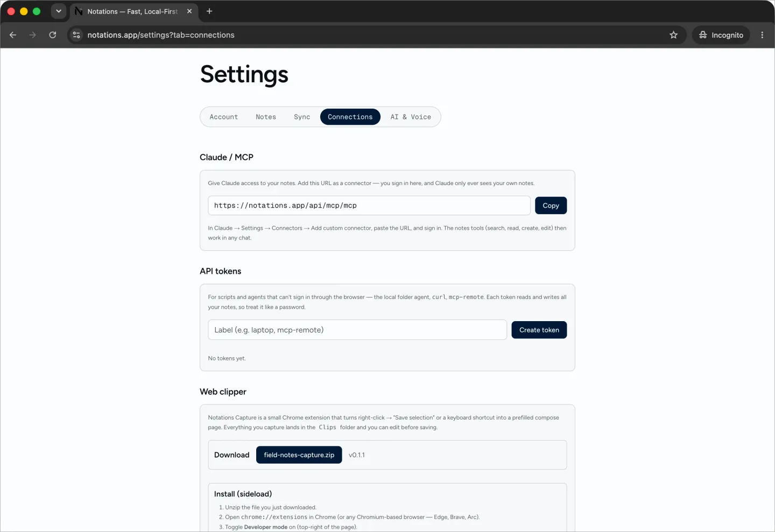Open the Chrome three-dot menu
Image resolution: width=775 pixels, height=532 pixels.
click(x=762, y=35)
